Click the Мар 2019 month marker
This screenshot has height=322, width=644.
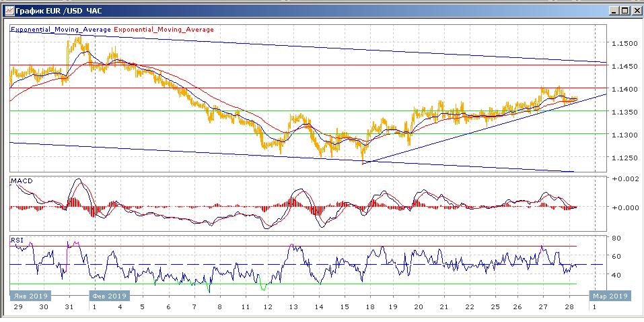[x=610, y=296]
